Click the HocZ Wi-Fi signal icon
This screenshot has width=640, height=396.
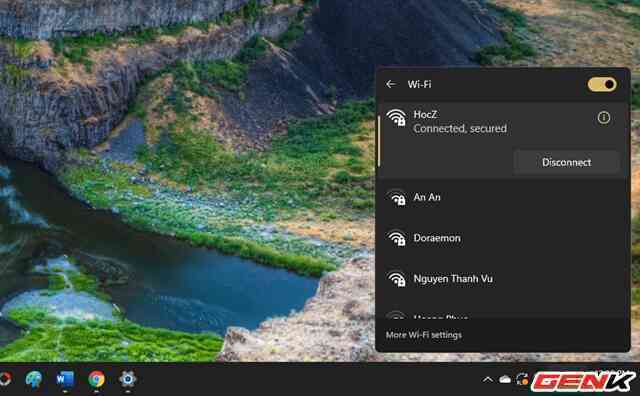click(396, 118)
